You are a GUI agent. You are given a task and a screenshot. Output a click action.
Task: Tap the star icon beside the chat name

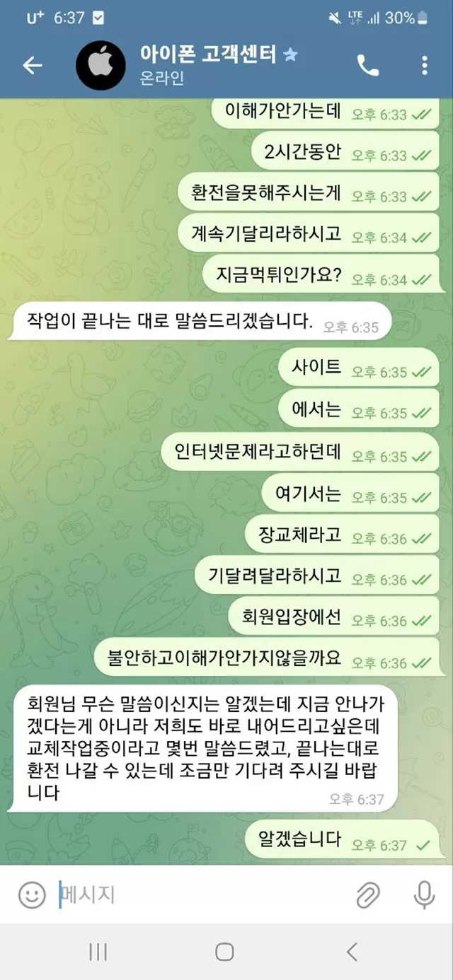point(290,54)
